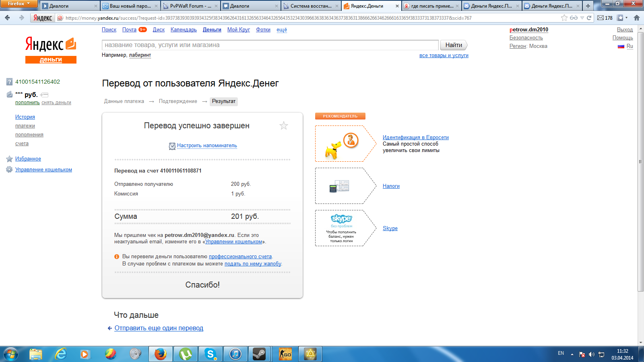
Task: Open the 'Безопасность' link
Action: pyautogui.click(x=526, y=38)
